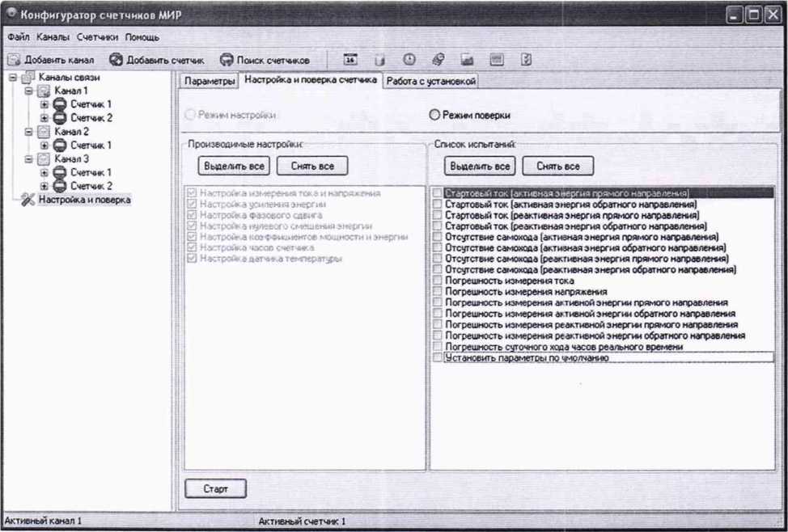Select Счетчик 2 meter icon under Канал 1

click(60, 118)
